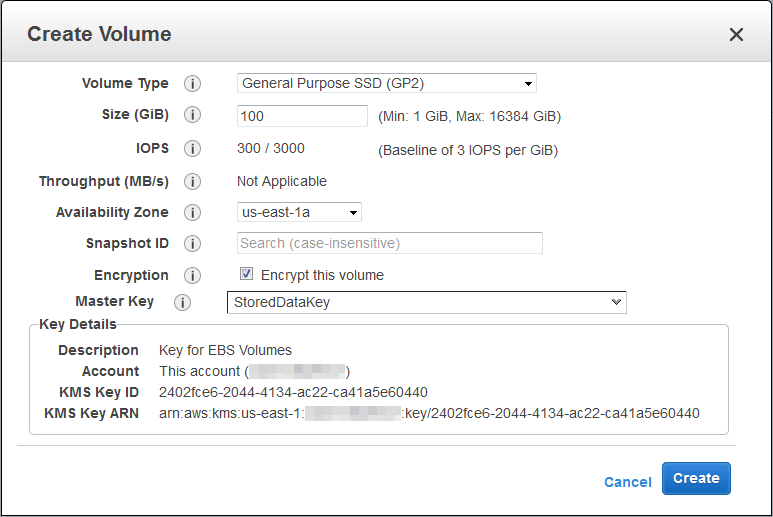773x517 pixels.
Task: Click into the Size (GiB) field
Action: (302, 116)
